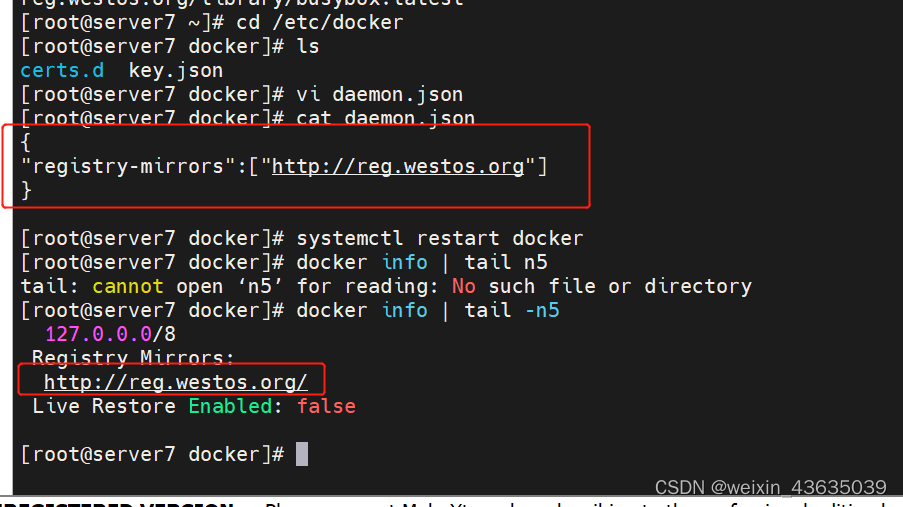Select the 'tail -n5' option text
The image size is (903, 507).
[x=511, y=311]
